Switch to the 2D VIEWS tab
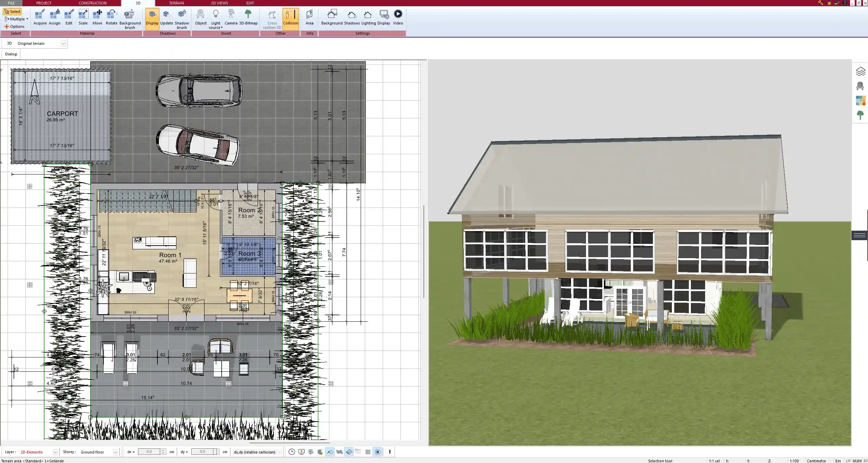 click(x=220, y=3)
